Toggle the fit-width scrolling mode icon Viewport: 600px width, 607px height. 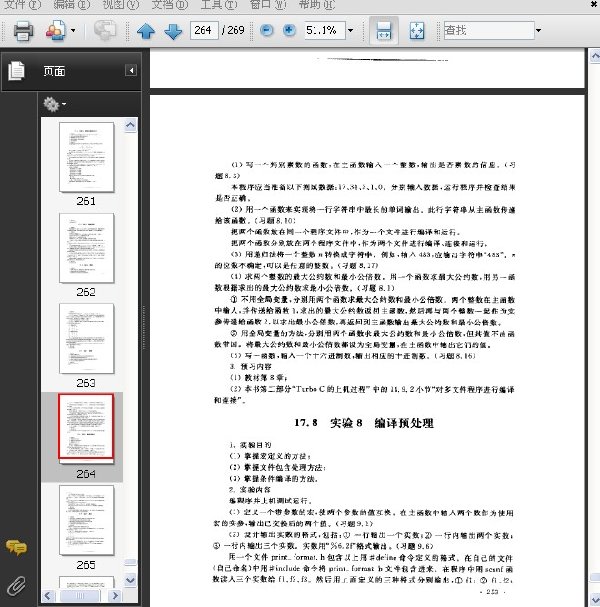[384, 31]
